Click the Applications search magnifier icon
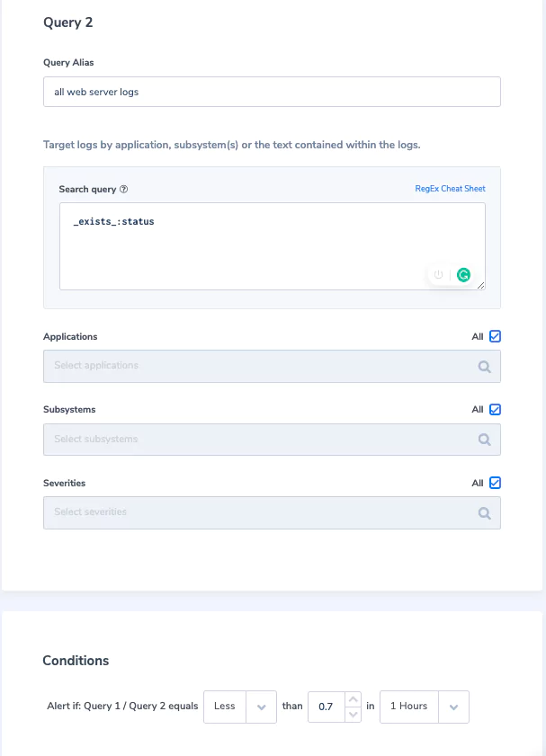Screen dimensions: 546x756 point(484,367)
